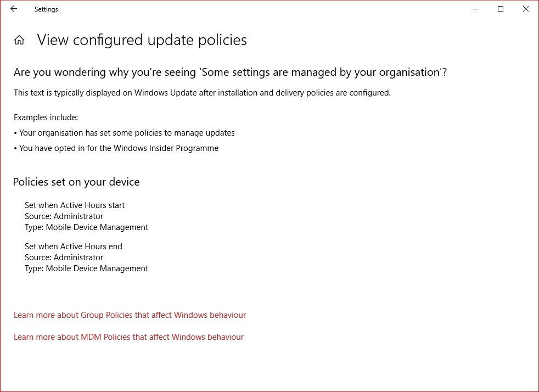The image size is (539, 392).
Task: Select the 'Set when Active Hours start' policy
Action: (x=75, y=205)
